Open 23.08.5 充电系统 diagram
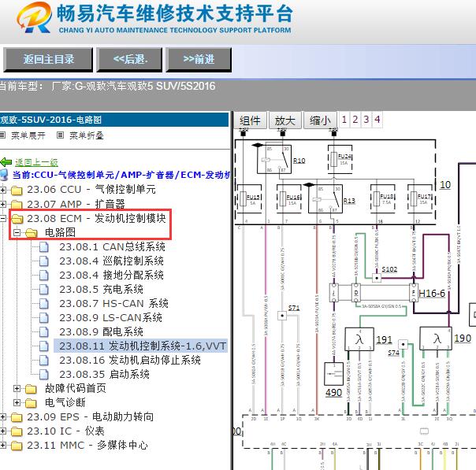Screen dimensions: 476x470 (101, 289)
